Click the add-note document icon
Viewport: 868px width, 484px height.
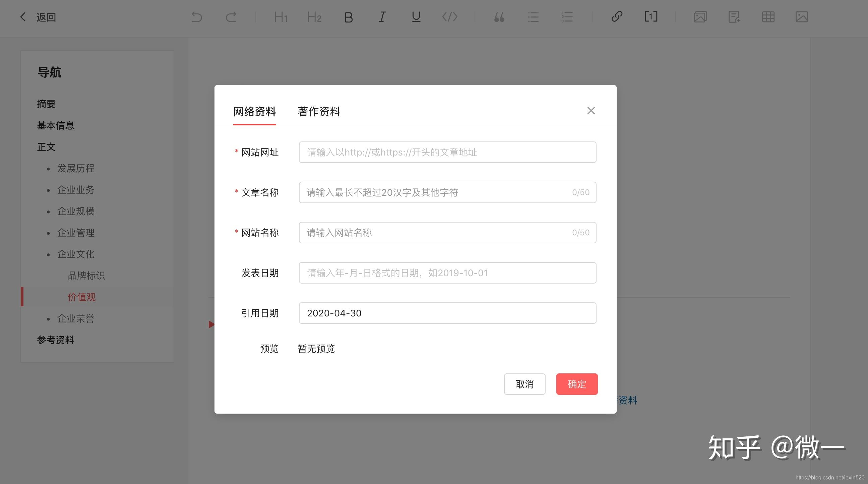point(734,17)
